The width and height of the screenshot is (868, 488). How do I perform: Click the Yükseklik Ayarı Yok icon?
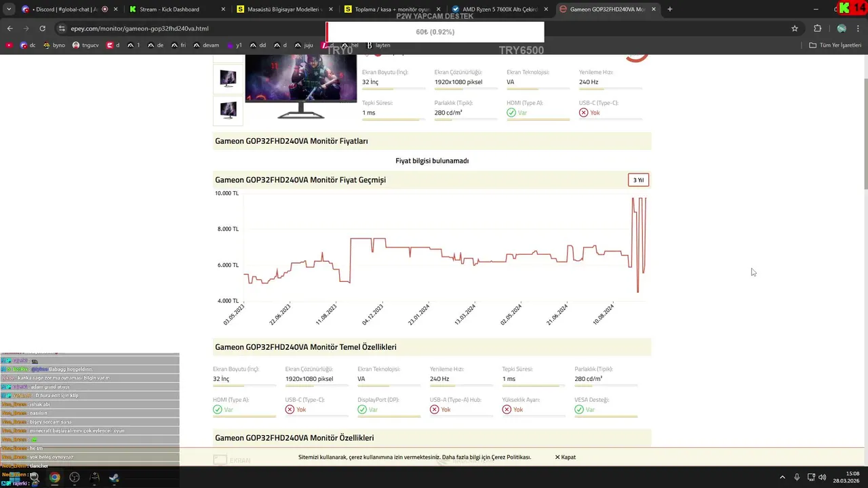point(507,409)
